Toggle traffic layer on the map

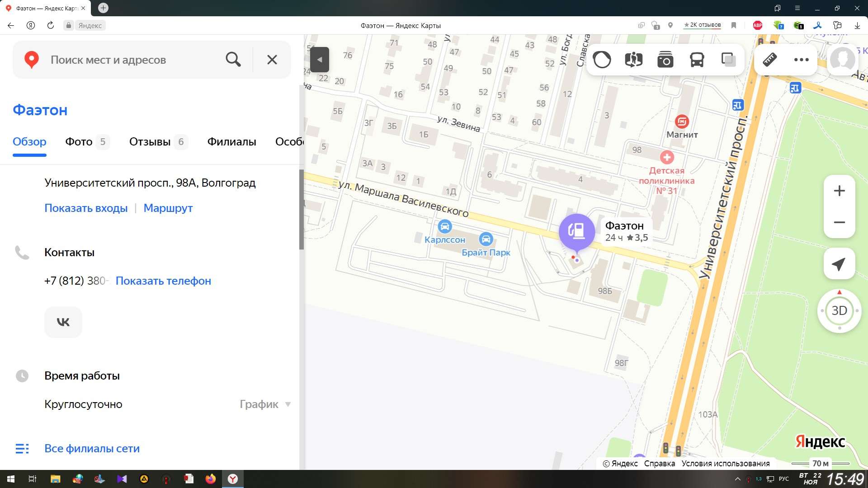coord(602,60)
